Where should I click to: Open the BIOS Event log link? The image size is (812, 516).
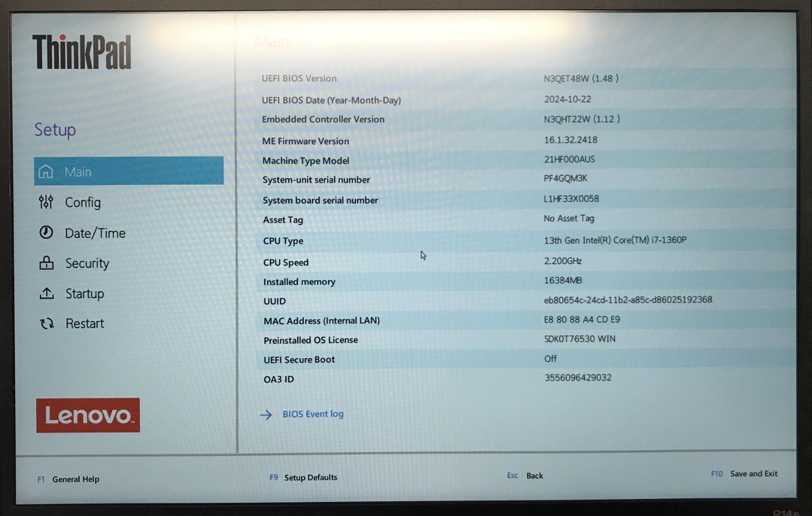point(313,414)
